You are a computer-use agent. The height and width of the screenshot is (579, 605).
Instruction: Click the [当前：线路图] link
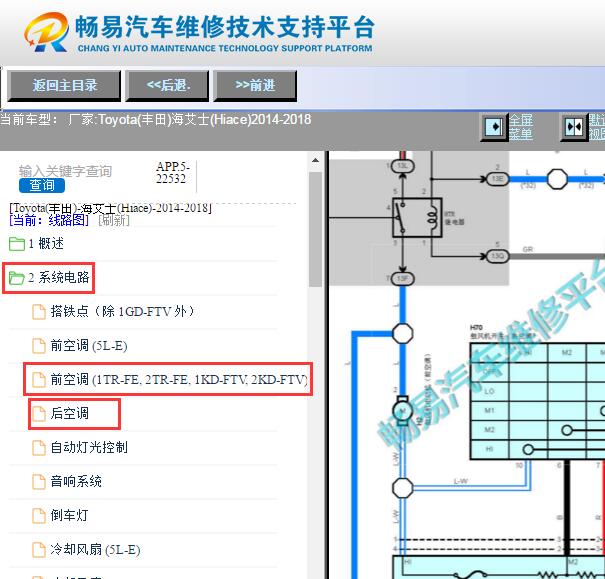(49, 220)
